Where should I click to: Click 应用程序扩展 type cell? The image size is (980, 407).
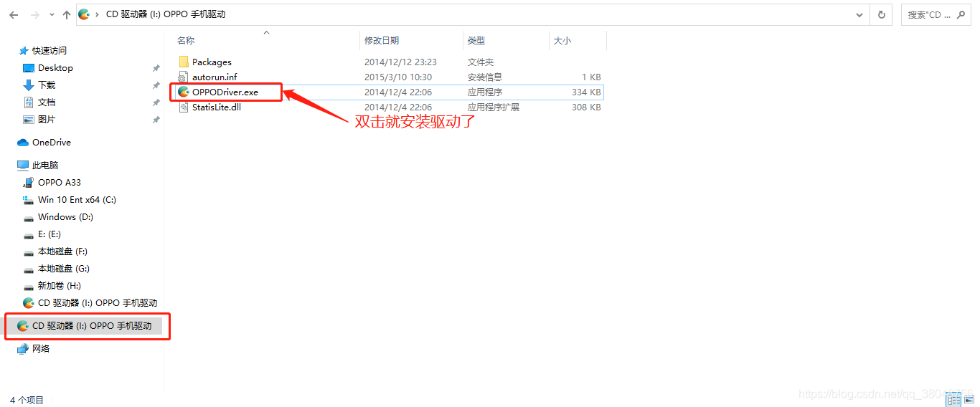(494, 107)
